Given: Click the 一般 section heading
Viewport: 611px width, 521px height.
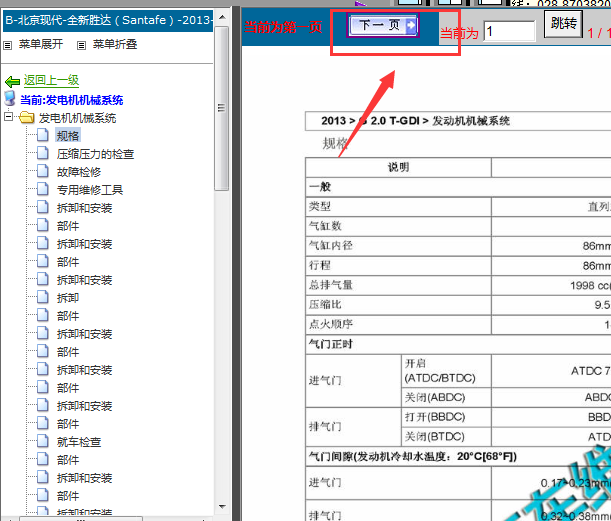Looking at the screenshot, I should (x=320, y=187).
